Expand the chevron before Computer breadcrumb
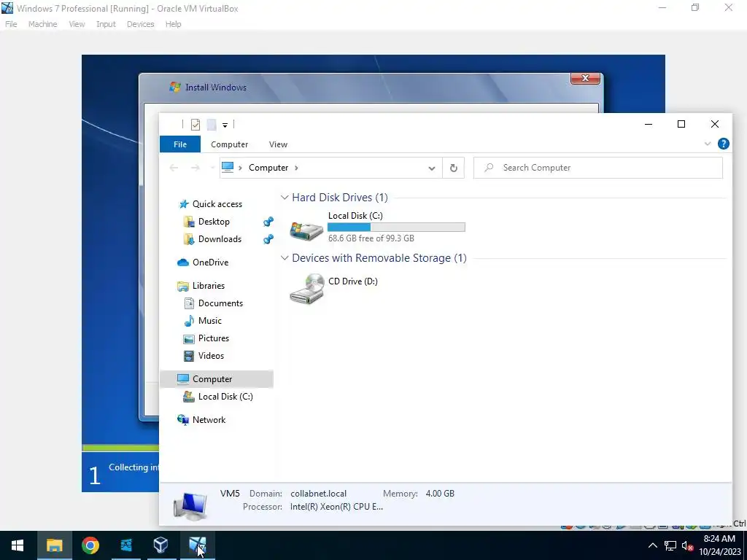Image resolution: width=747 pixels, height=560 pixels. [x=240, y=168]
